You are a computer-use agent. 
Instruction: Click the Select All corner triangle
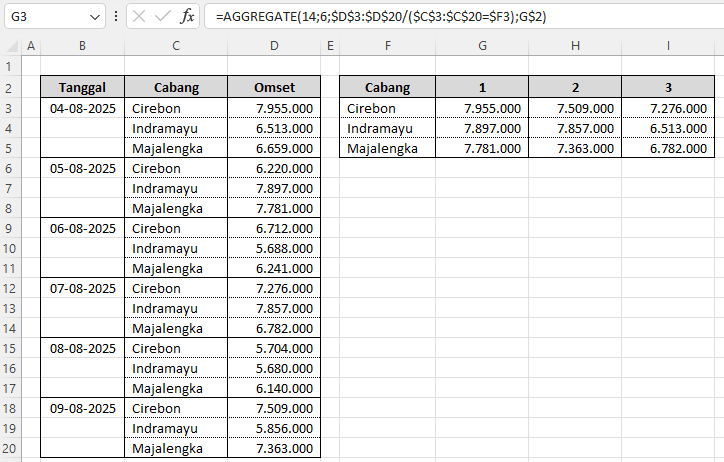(11, 46)
